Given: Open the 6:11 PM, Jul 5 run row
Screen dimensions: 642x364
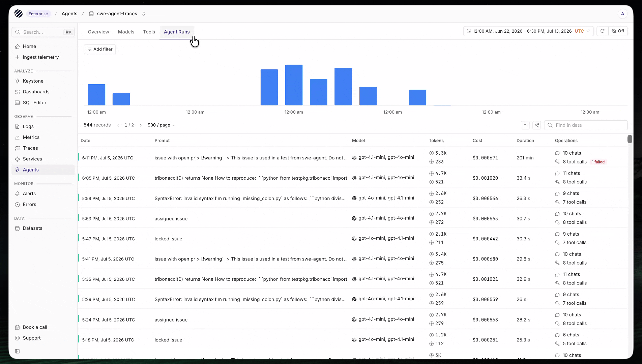Looking at the screenshot, I should click(352, 157).
